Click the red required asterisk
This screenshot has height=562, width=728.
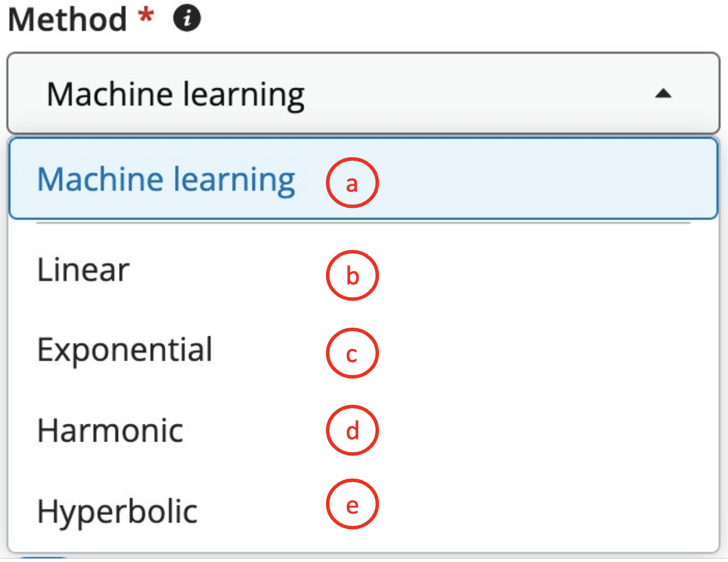146,15
